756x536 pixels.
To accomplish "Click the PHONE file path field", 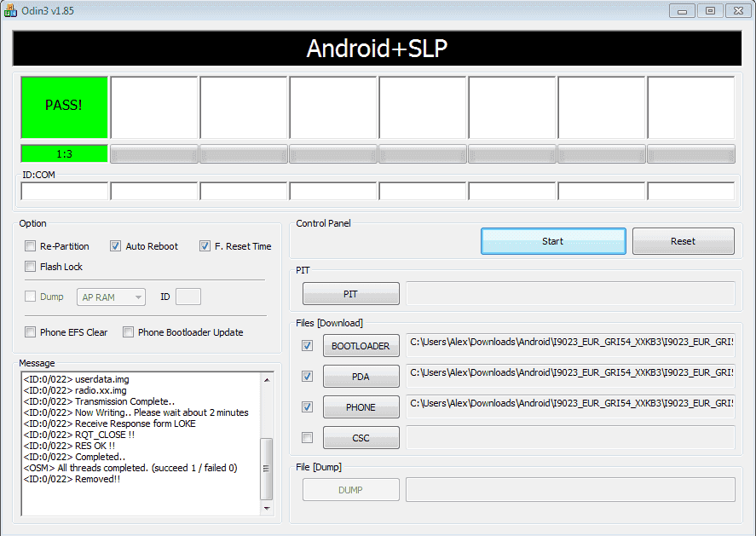I will tap(570, 407).
